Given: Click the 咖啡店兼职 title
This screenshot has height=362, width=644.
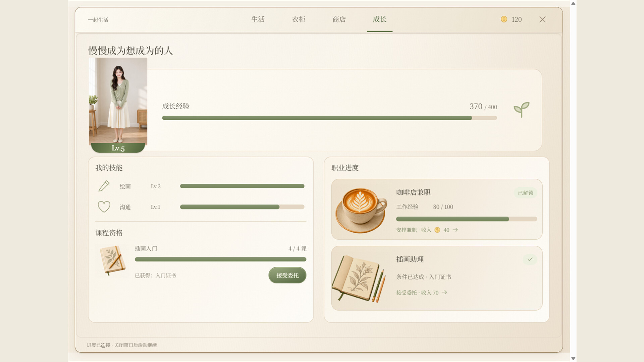Looking at the screenshot, I should click(x=413, y=192).
